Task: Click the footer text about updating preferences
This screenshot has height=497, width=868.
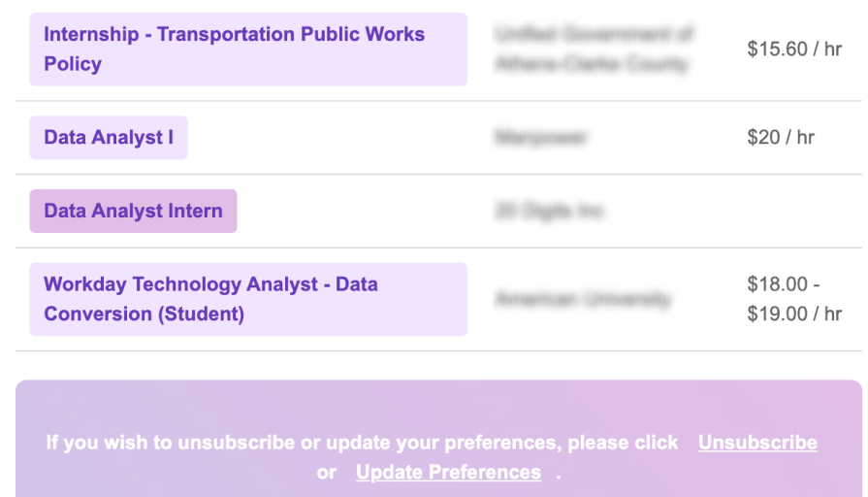Action: (362, 442)
